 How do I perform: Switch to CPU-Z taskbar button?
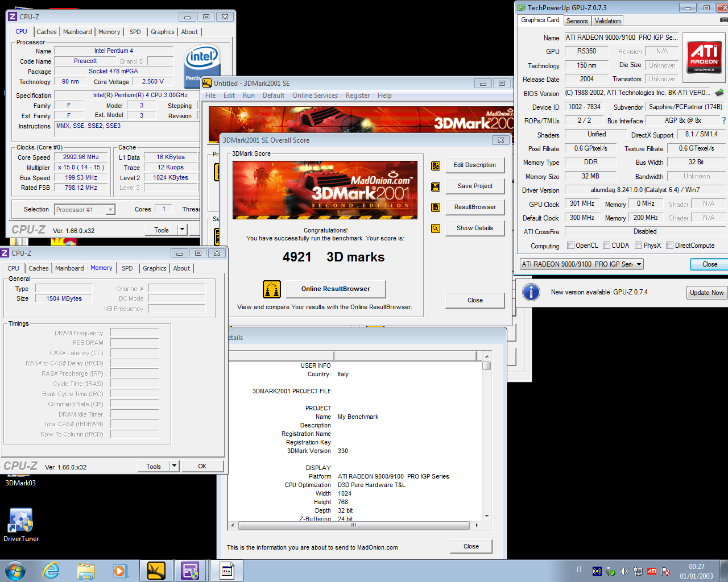(190, 571)
